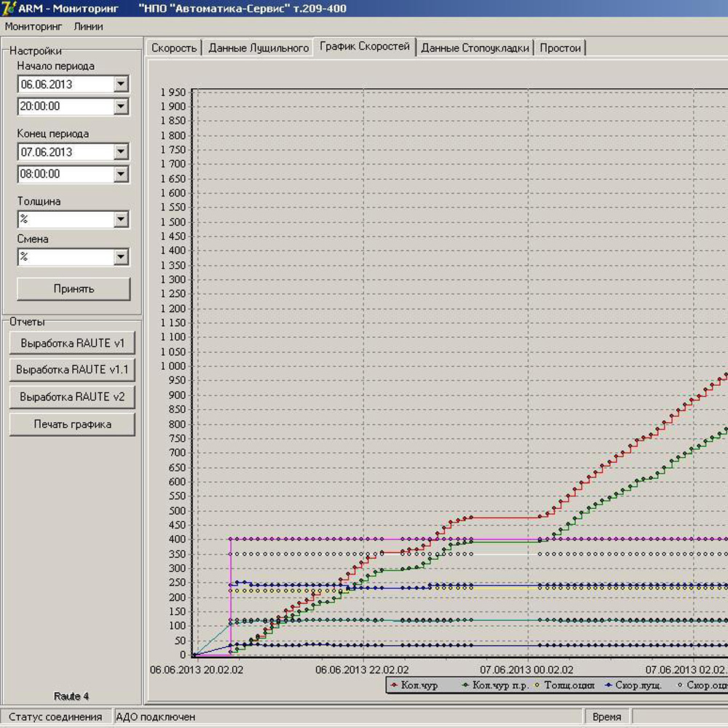
Task: Click the АДО подключен status text
Action: tap(156, 717)
